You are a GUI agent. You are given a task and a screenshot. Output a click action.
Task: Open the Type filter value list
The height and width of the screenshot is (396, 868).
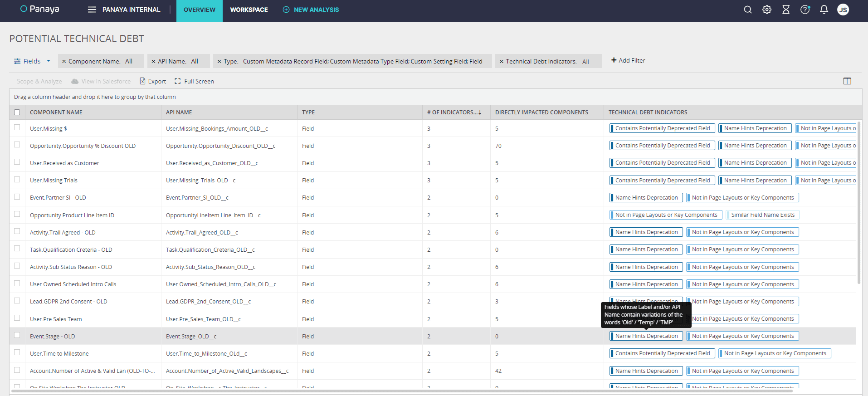(362, 61)
